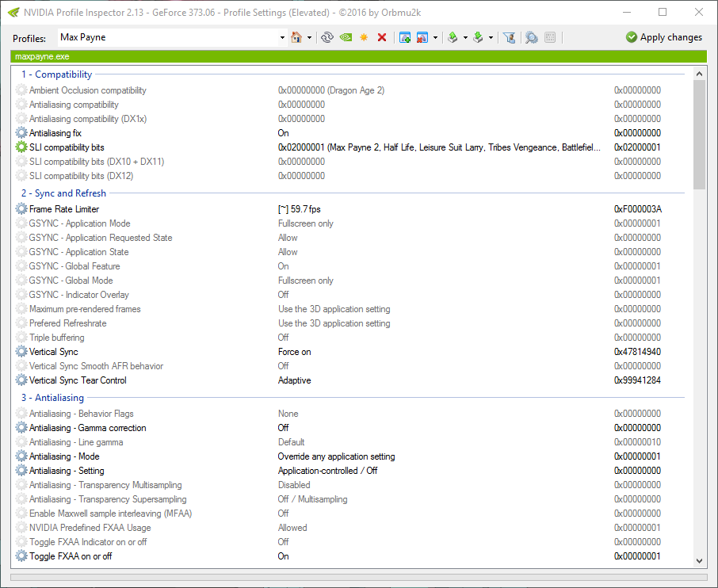The width and height of the screenshot is (718, 588).
Task: Go to the global profile with the home icon
Action: pyautogui.click(x=296, y=37)
